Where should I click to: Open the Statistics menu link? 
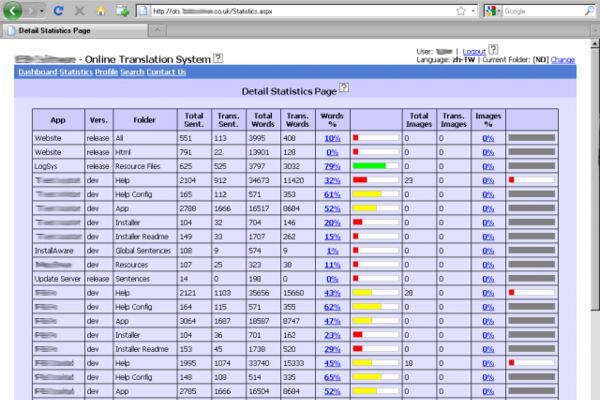[76, 72]
